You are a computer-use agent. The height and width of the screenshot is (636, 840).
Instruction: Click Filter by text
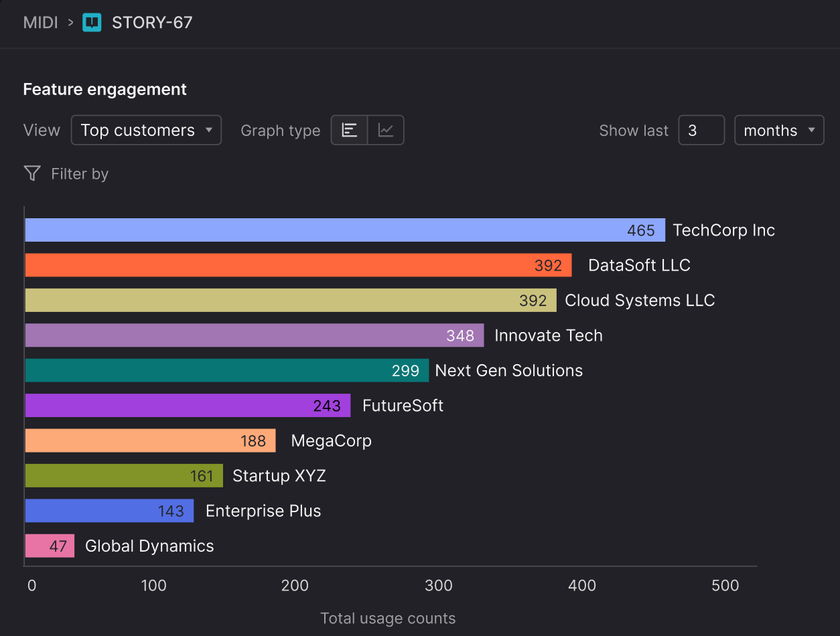pyautogui.click(x=80, y=174)
